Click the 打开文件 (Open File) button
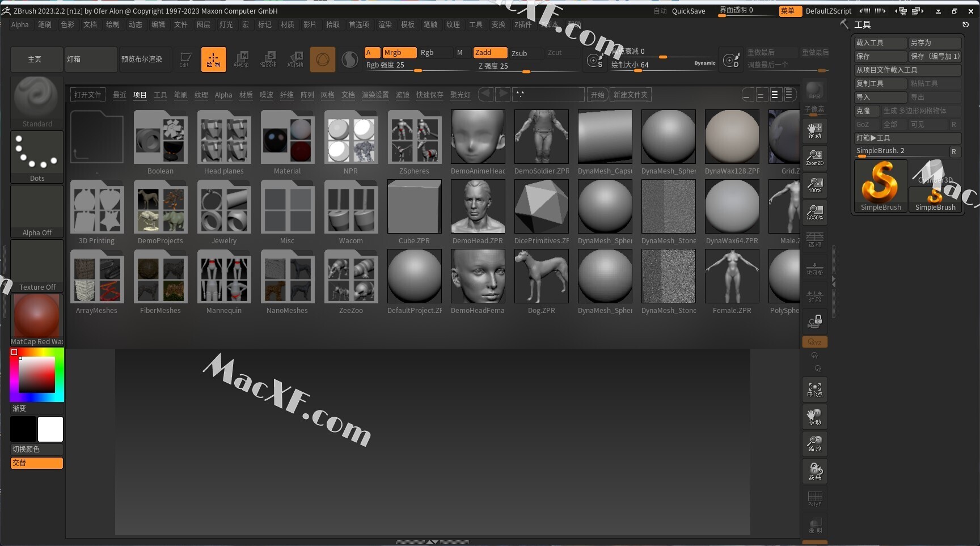Viewport: 980px width, 546px height. pyautogui.click(x=88, y=95)
